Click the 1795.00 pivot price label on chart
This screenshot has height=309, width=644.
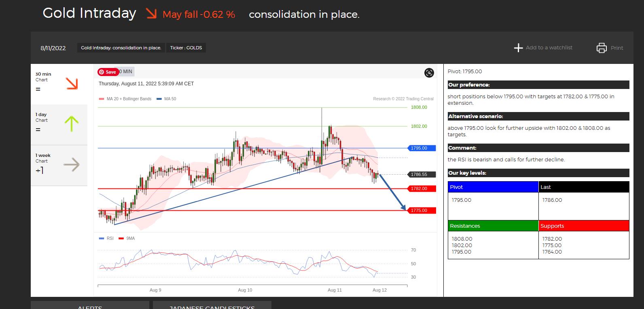pyautogui.click(x=422, y=148)
